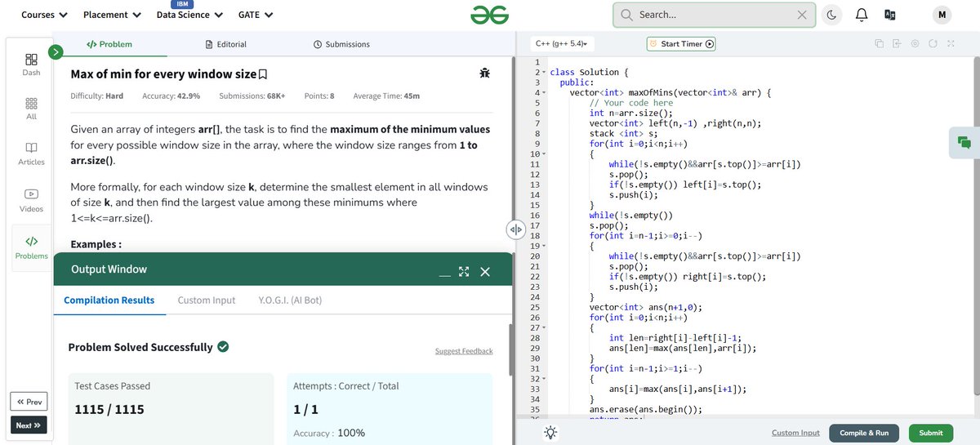The width and height of the screenshot is (980, 445).
Task: Click the output panel scrollbar
Action: 511,351
